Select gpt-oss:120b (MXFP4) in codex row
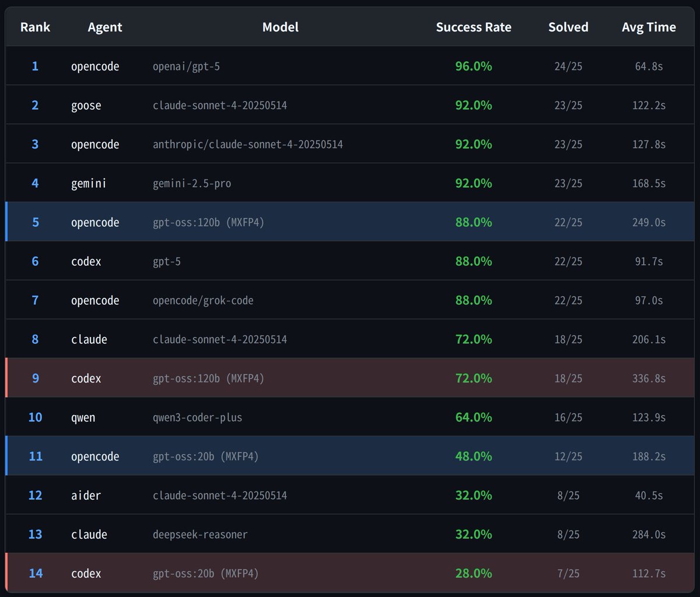Image resolution: width=700 pixels, height=597 pixels. tap(209, 379)
